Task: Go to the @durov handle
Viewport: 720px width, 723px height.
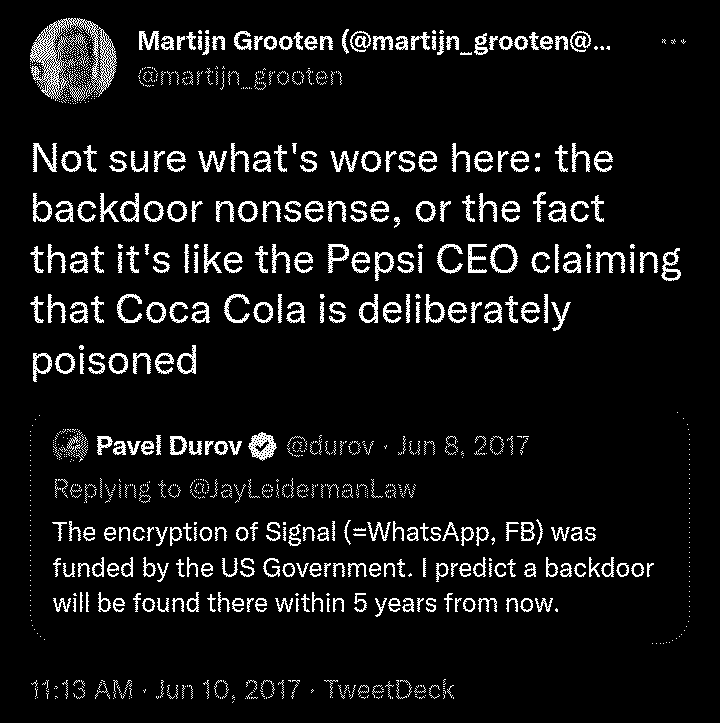Action: tap(332, 446)
